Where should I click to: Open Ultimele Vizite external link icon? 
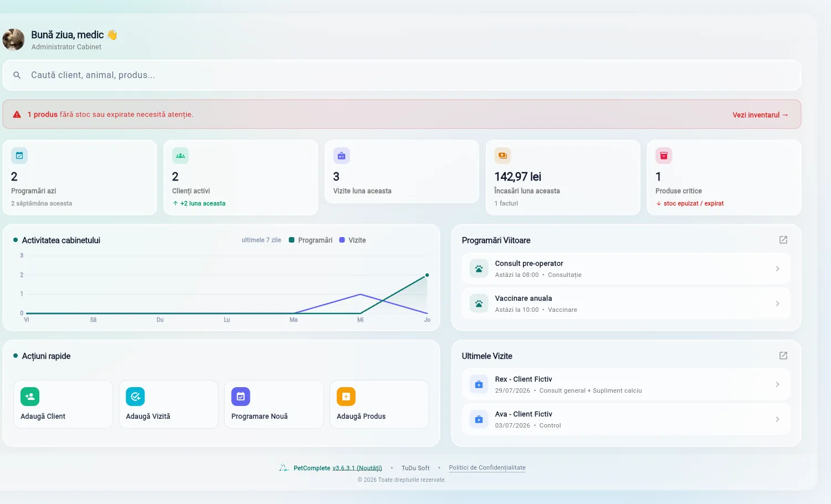[783, 356]
